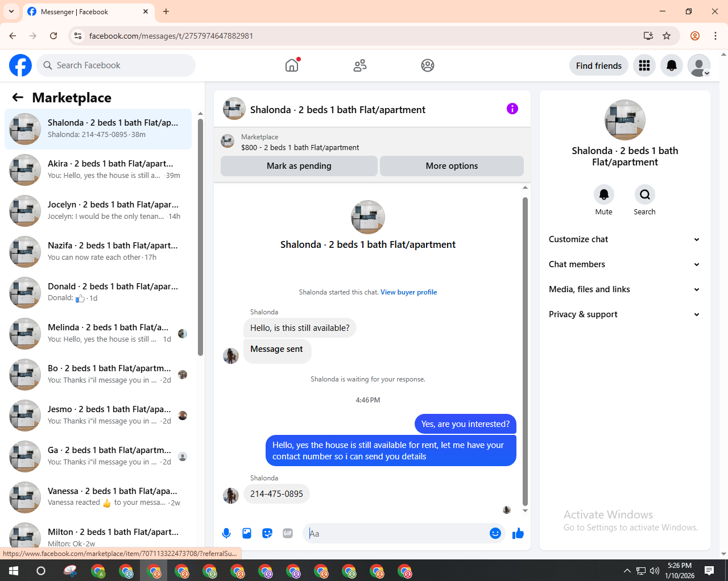Open the Facebook logo home link
Viewport: 728px width, 581px height.
pyautogui.click(x=20, y=65)
